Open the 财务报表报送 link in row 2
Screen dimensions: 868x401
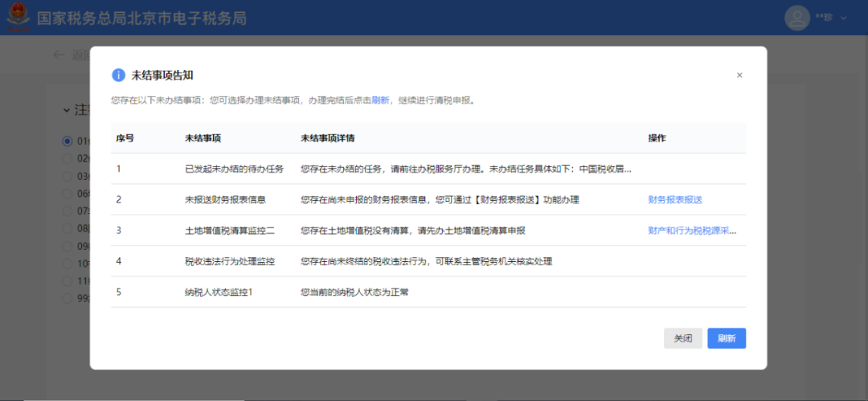pos(675,199)
